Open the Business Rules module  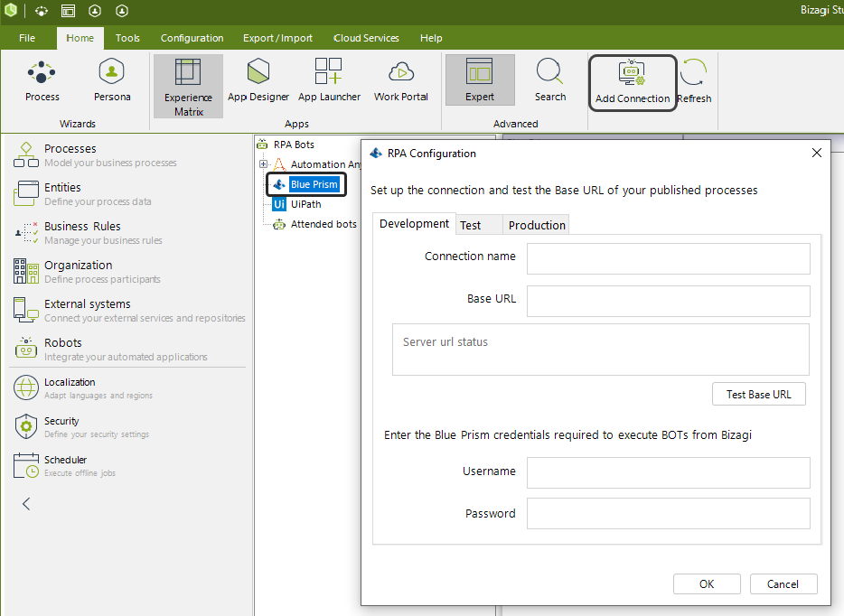[89, 232]
